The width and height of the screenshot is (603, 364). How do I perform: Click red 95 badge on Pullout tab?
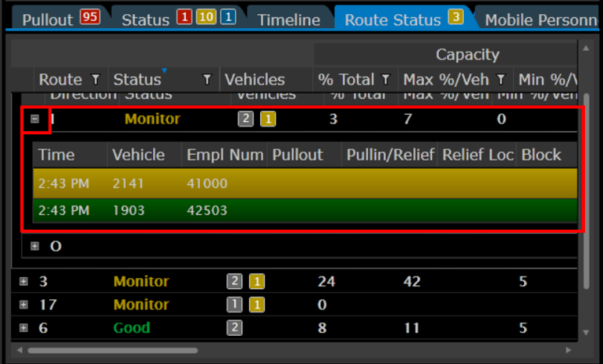(x=90, y=18)
